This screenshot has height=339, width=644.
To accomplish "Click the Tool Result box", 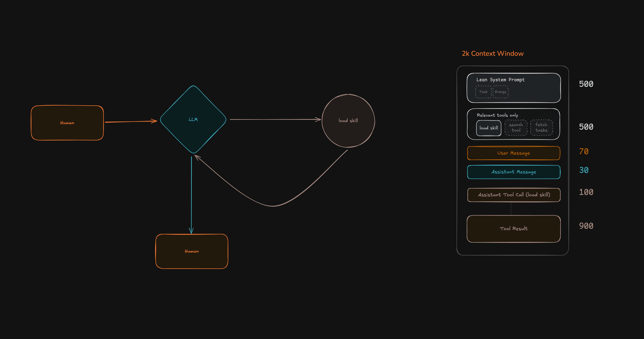I will pos(514,229).
